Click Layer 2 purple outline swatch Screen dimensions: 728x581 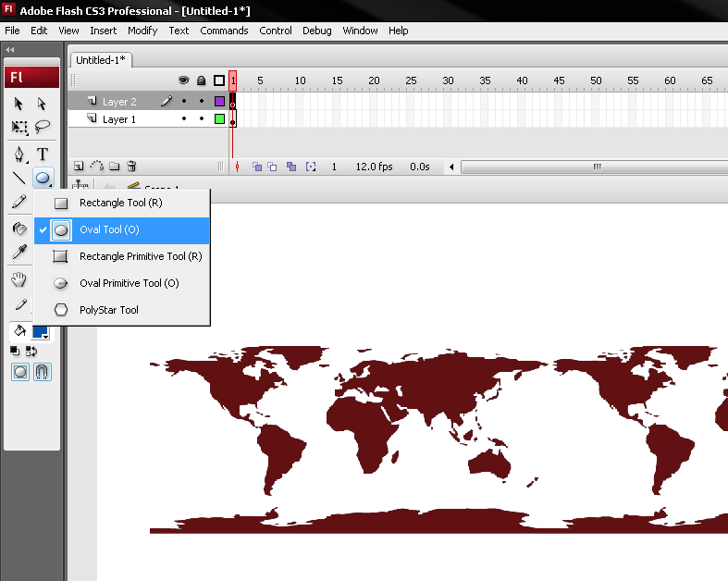click(219, 101)
